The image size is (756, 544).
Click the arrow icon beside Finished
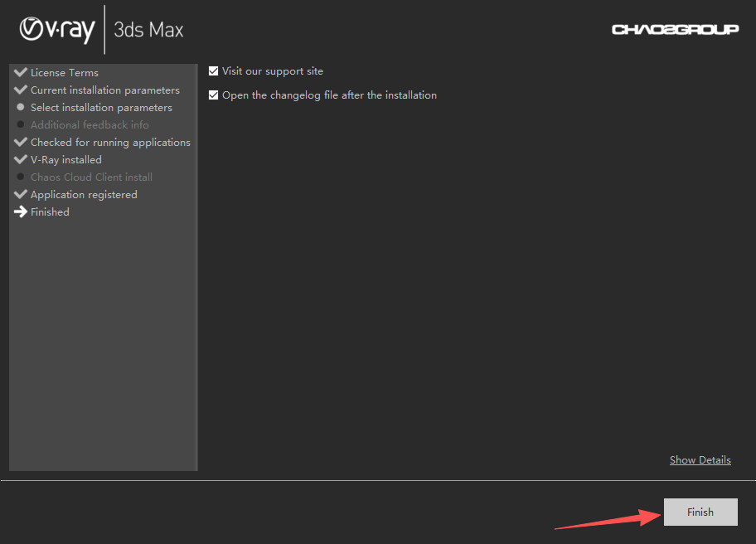coord(21,211)
